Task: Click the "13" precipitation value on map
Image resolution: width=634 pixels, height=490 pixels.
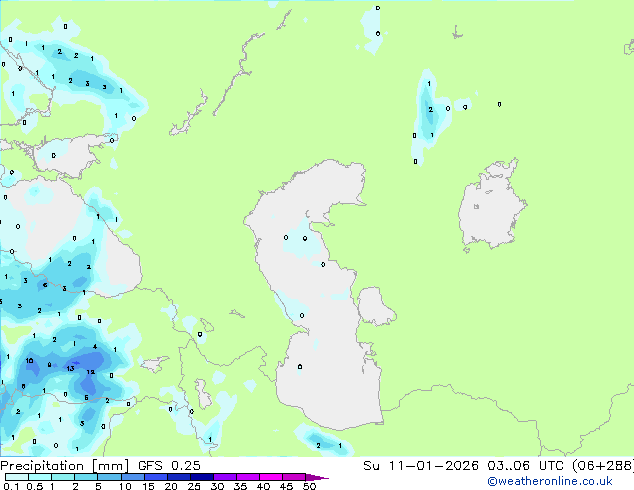Action: [x=71, y=368]
